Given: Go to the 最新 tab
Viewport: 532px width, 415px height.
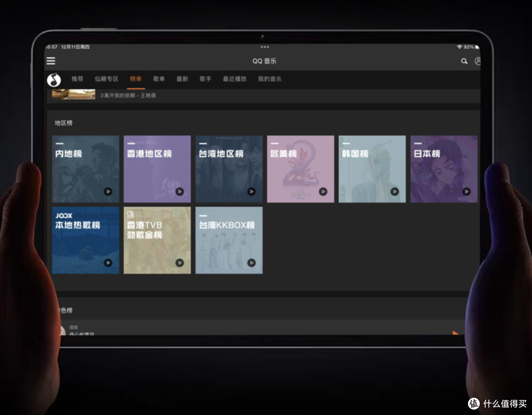Looking at the screenshot, I should [x=182, y=79].
